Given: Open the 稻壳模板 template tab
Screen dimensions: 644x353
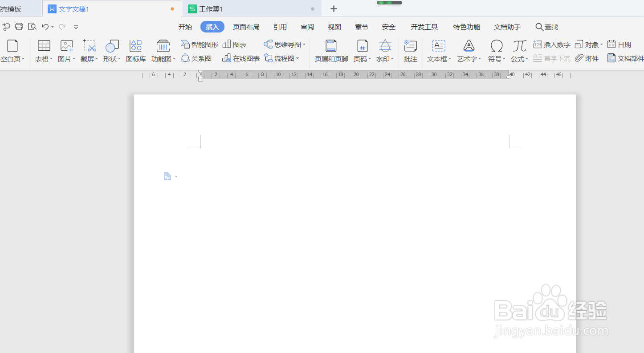Looking at the screenshot, I should pos(20,9).
